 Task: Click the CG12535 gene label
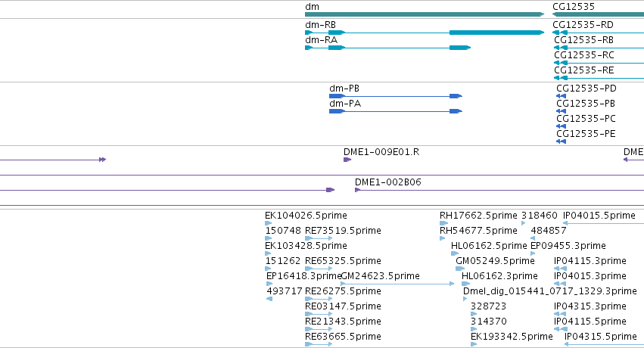tap(574, 6)
